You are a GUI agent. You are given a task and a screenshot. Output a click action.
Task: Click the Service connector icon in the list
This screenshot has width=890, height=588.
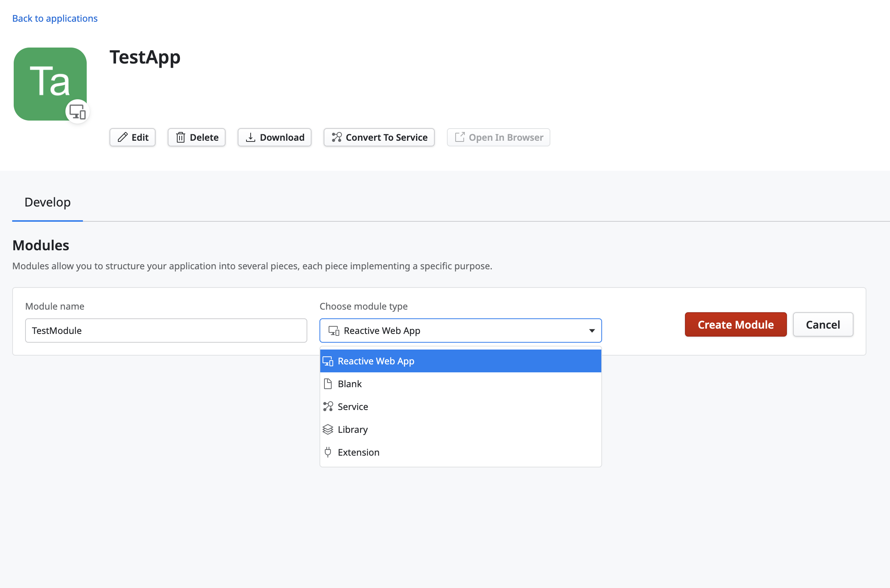click(328, 406)
